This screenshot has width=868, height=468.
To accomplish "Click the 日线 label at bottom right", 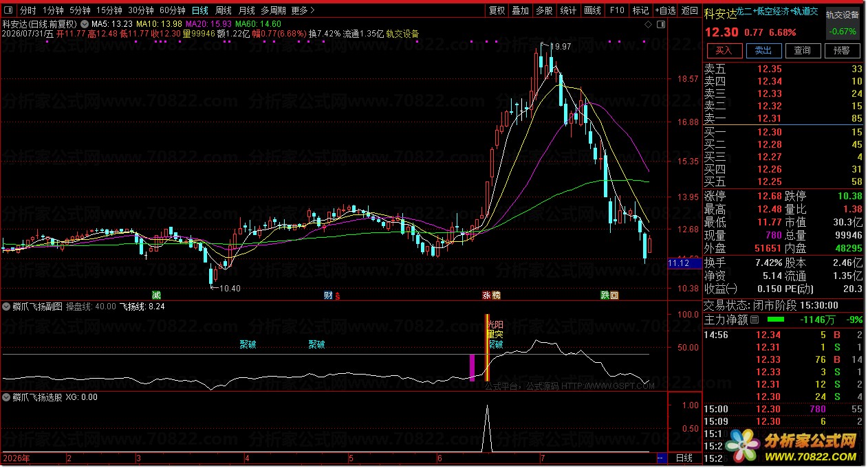I will 685,458.
